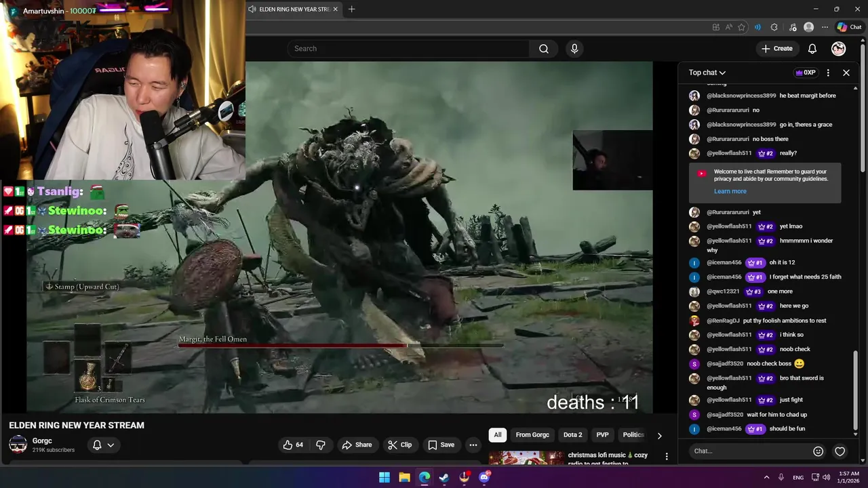
Task: Switch ENG input language
Action: (x=798, y=477)
